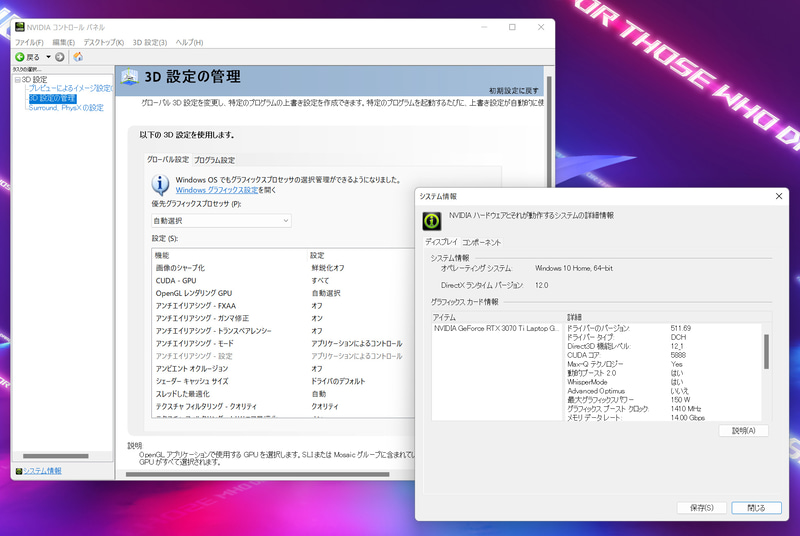800x536 pixels.
Task: Click the system information icon at bottom left
Action: 19,471
